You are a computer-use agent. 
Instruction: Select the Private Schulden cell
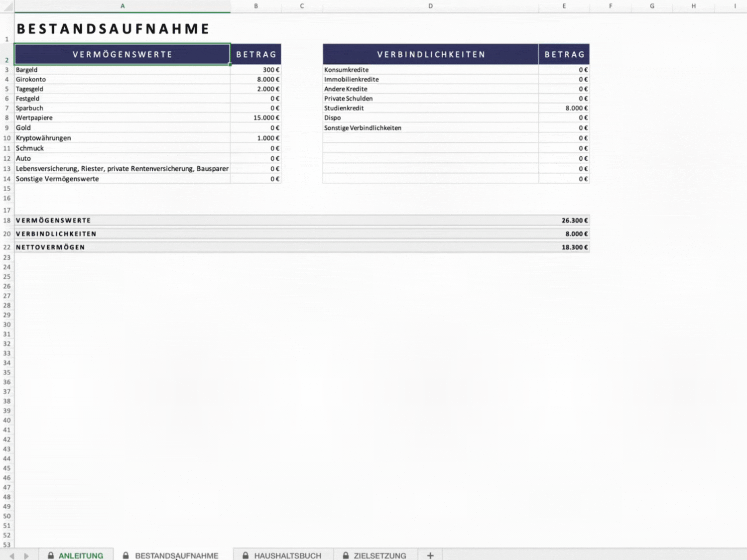click(x=431, y=99)
